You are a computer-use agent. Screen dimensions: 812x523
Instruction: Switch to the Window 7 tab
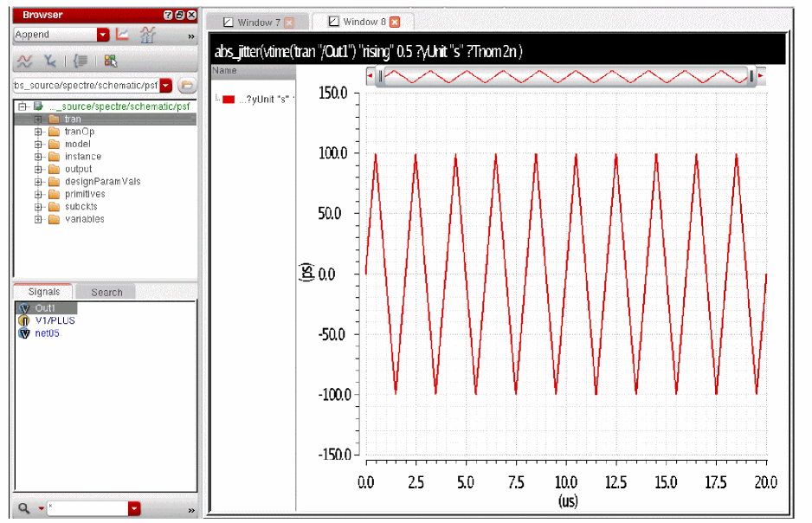coord(253,22)
